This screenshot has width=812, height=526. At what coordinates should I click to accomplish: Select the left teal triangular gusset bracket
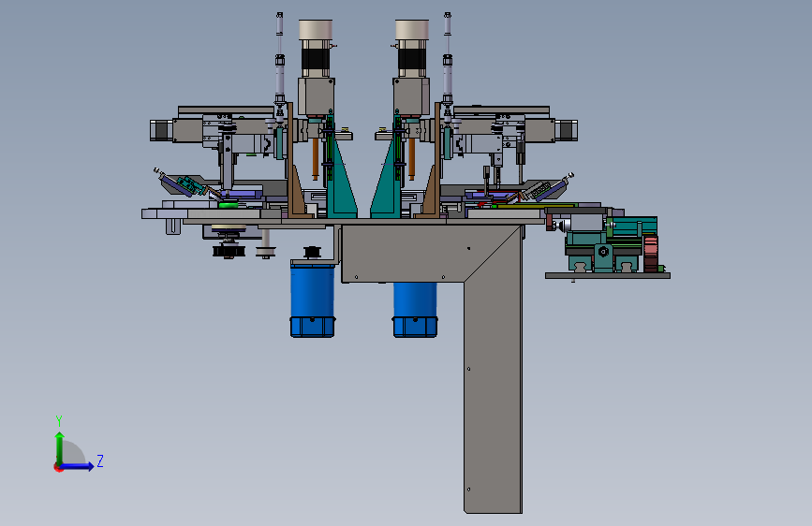click(x=341, y=179)
